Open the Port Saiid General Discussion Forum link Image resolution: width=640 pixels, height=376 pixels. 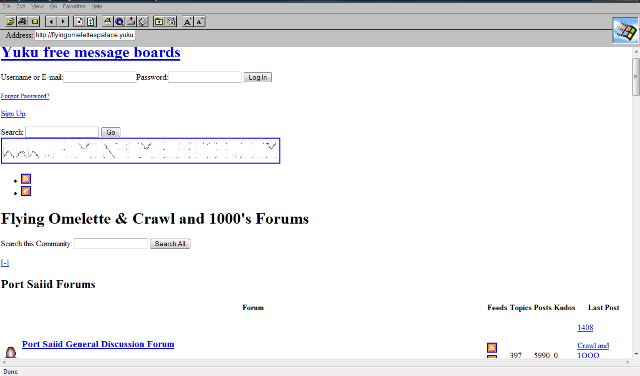pyautogui.click(x=98, y=344)
